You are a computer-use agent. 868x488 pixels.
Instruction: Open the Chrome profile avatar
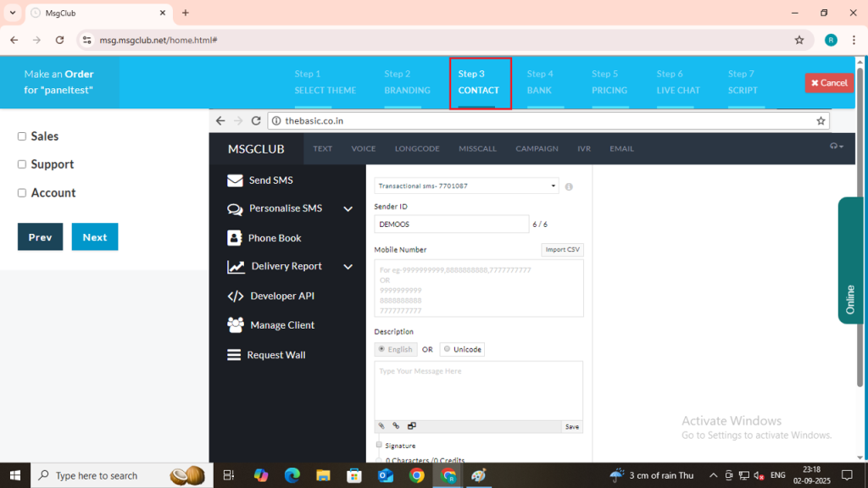point(831,40)
